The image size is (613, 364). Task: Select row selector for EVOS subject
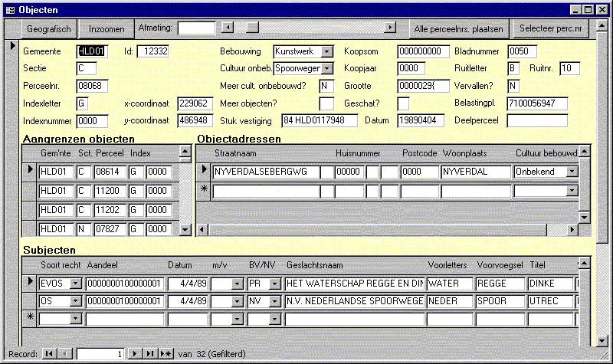coord(30,282)
